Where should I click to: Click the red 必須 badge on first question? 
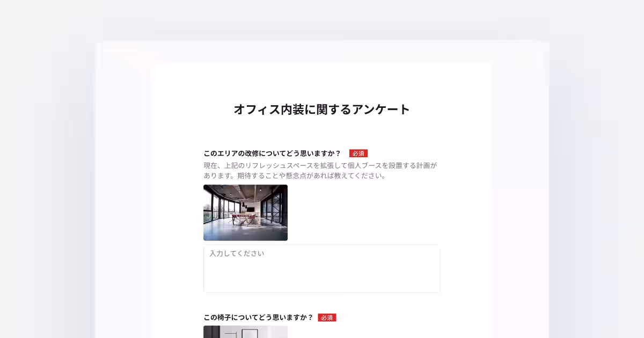point(358,153)
